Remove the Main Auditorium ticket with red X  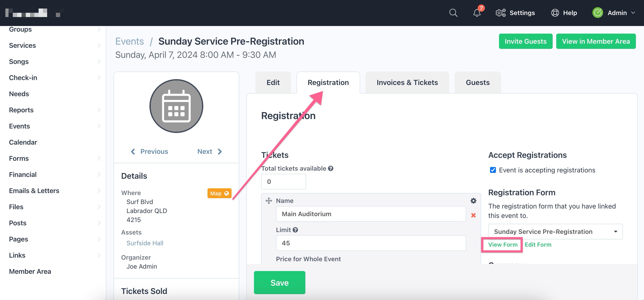[x=473, y=215]
